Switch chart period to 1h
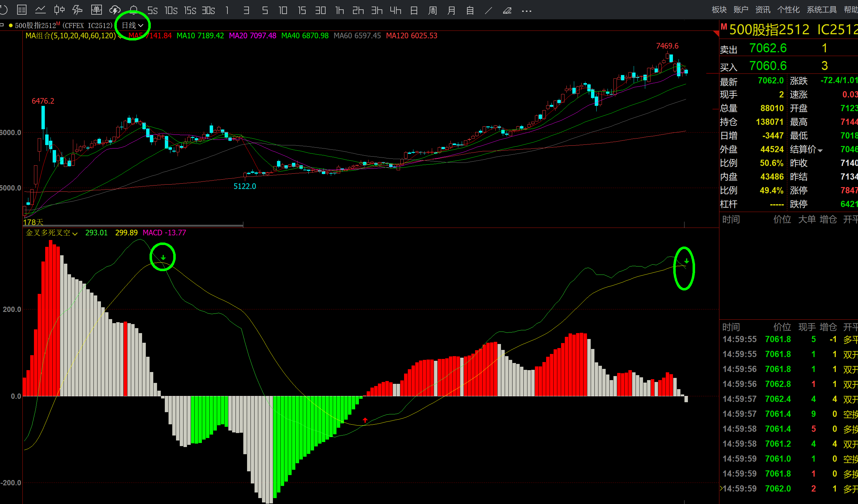Viewport: 858px width, 504px height. 340,11
